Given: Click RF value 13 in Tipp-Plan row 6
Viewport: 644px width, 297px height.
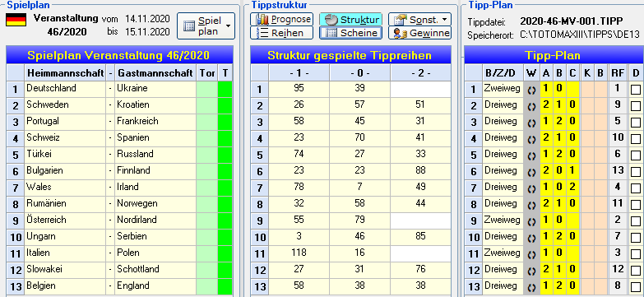Looking at the screenshot, I should coord(618,171).
